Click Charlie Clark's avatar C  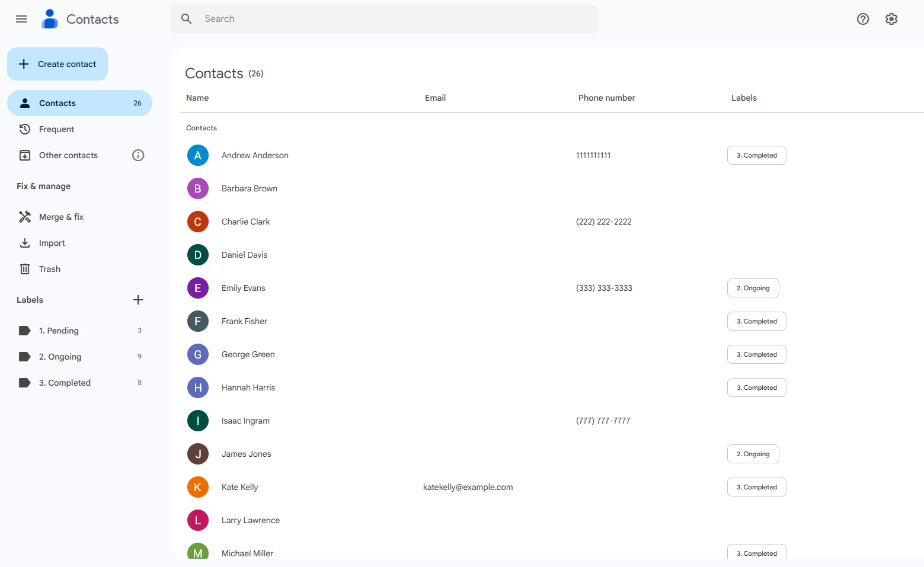[198, 222]
